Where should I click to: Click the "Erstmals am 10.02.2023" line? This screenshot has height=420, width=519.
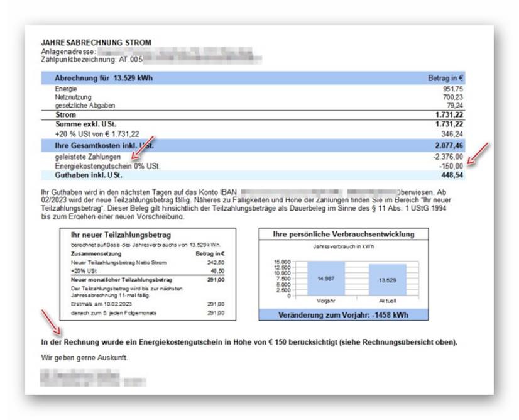[101, 304]
